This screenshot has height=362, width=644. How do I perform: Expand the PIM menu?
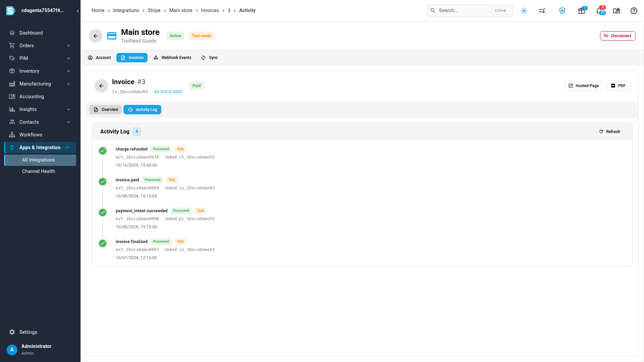tap(40, 58)
